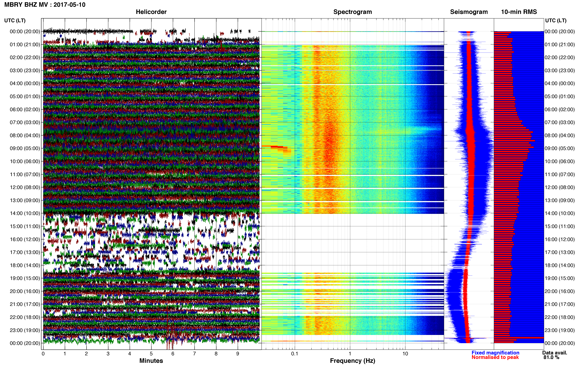Click Minutes axis tick label '0'

coord(43,354)
